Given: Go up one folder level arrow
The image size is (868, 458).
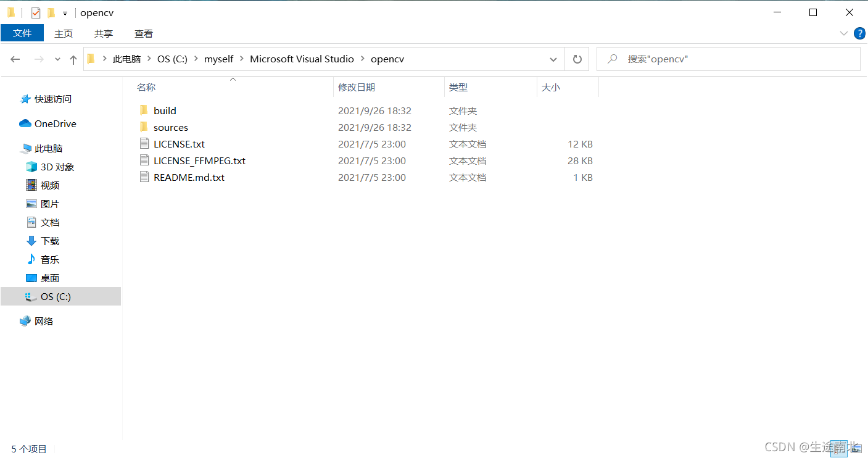Looking at the screenshot, I should [73, 59].
